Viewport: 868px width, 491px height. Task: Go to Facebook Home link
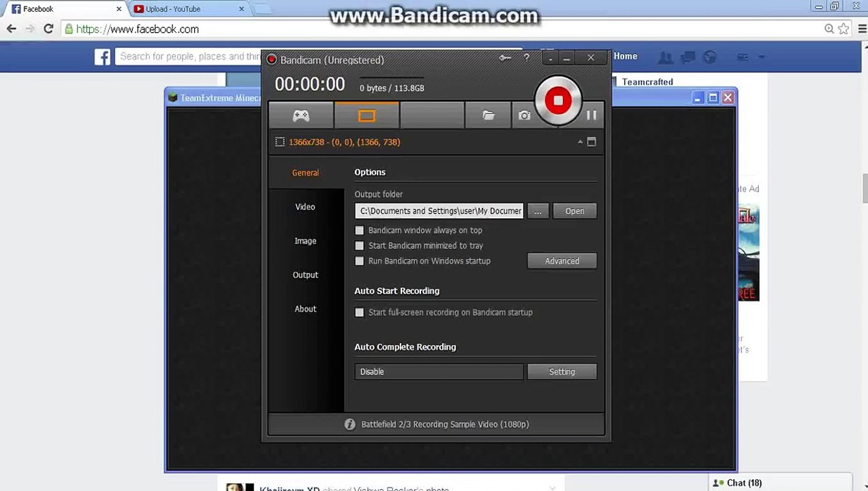[x=625, y=56]
